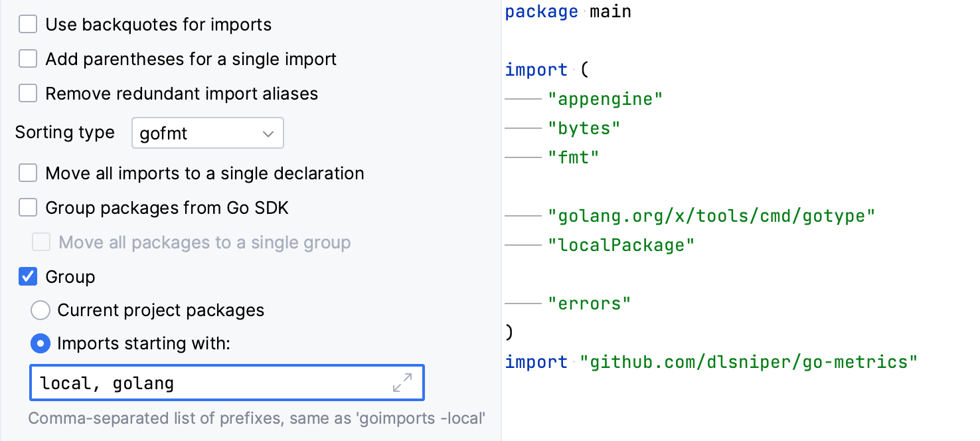Click the import keyword in the preview
This screenshot has width=980, height=441.
click(536, 69)
